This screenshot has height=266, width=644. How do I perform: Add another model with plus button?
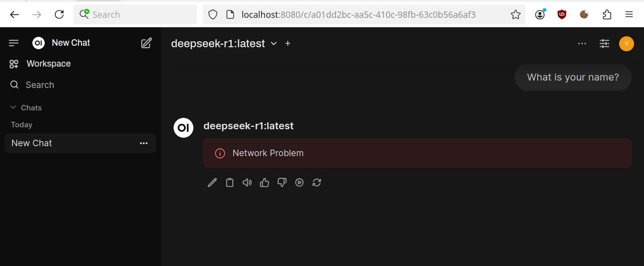(288, 44)
